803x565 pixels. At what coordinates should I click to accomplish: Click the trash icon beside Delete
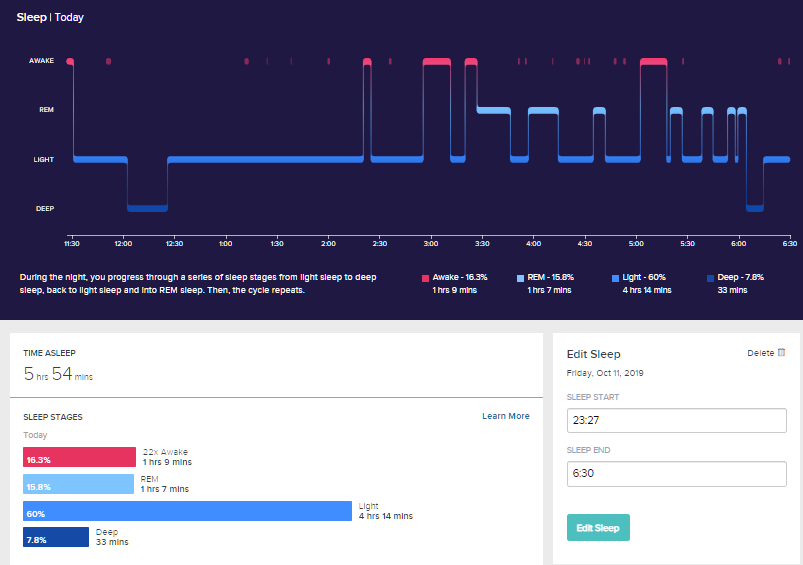tap(782, 353)
